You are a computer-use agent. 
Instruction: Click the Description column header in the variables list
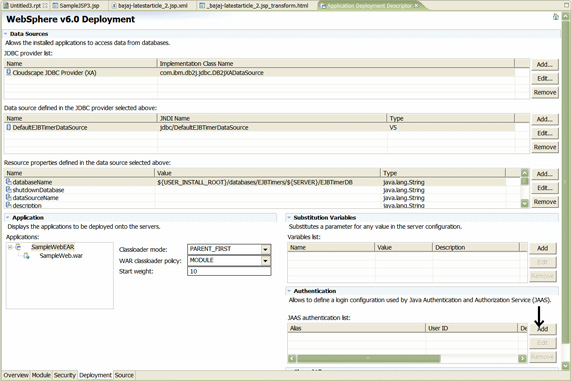(476, 247)
